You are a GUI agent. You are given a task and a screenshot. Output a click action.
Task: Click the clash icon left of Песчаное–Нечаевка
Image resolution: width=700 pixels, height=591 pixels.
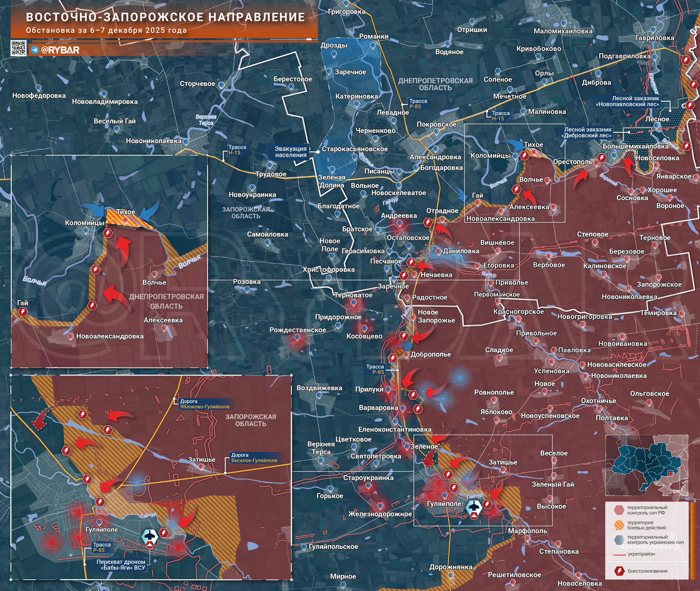tap(404, 275)
